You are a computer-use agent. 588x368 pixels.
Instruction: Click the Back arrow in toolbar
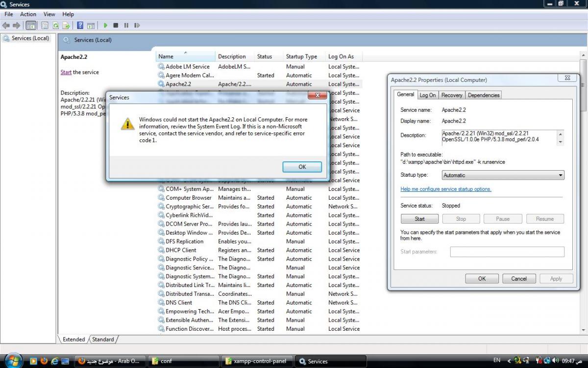click(6, 26)
